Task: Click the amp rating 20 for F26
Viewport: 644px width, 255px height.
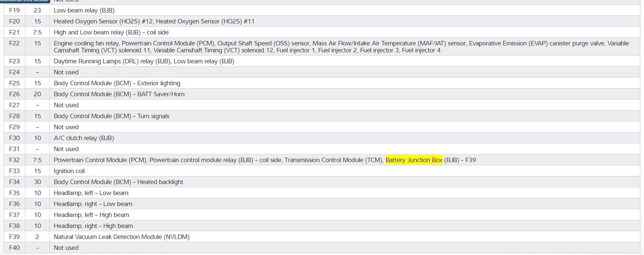Action: pyautogui.click(x=37, y=94)
